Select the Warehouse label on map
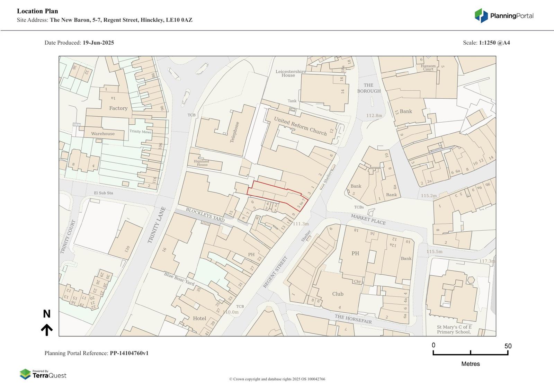Screen dimensions: 554x392 (x=103, y=134)
